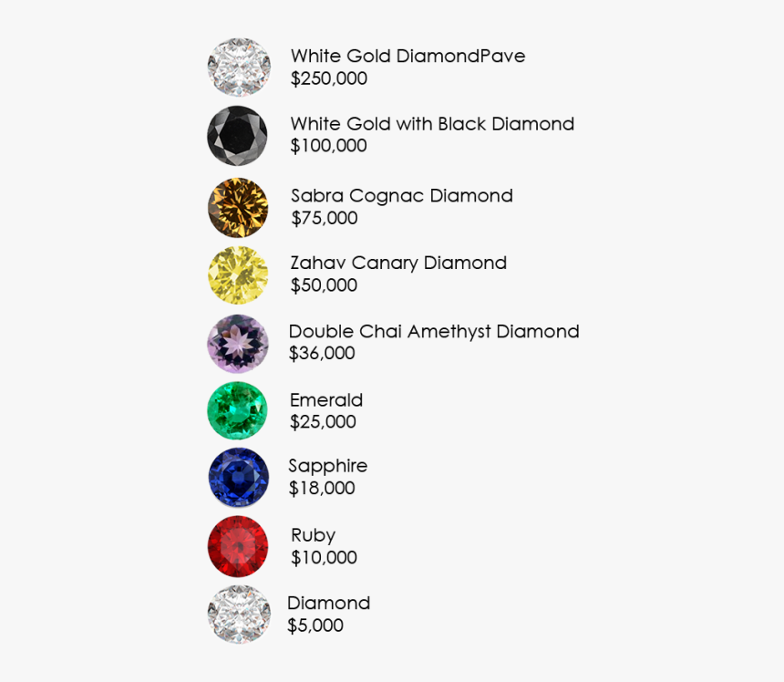Choose the Zahav Canary Diamond text
784x682 pixels.
398,263
